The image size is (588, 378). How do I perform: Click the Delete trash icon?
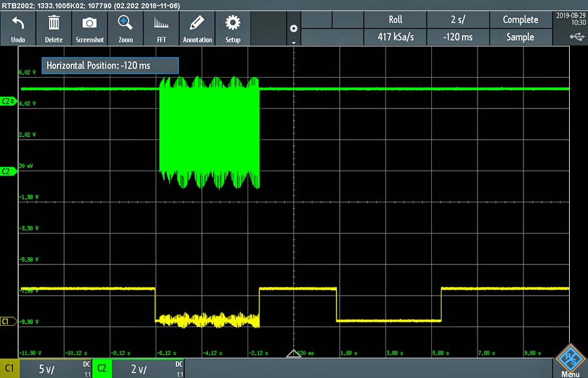(x=54, y=22)
